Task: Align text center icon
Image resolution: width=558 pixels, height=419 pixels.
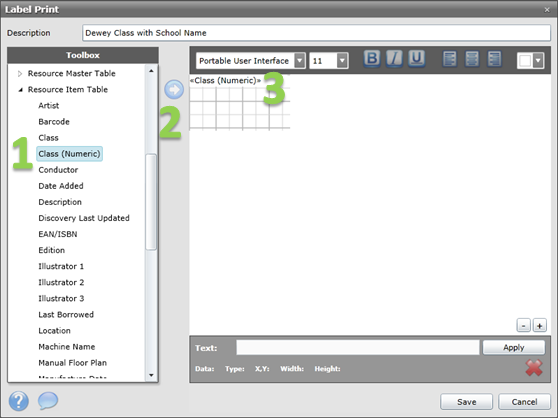Action: click(472, 59)
